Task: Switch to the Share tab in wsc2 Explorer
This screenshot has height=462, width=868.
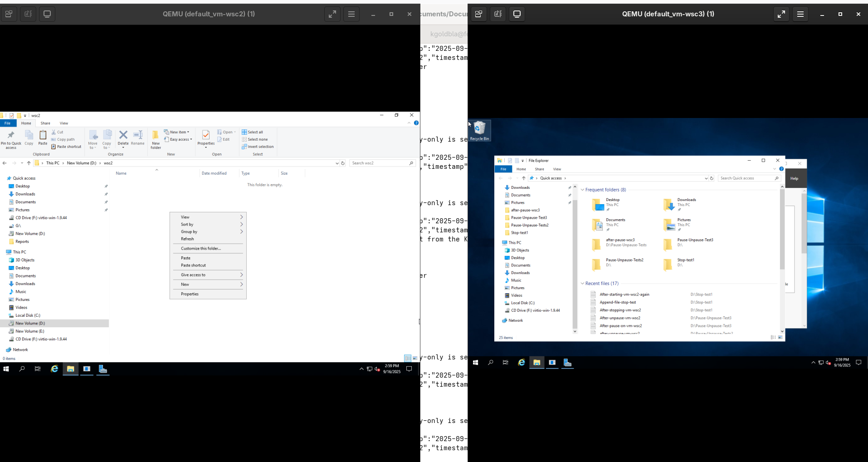Action: pos(45,123)
